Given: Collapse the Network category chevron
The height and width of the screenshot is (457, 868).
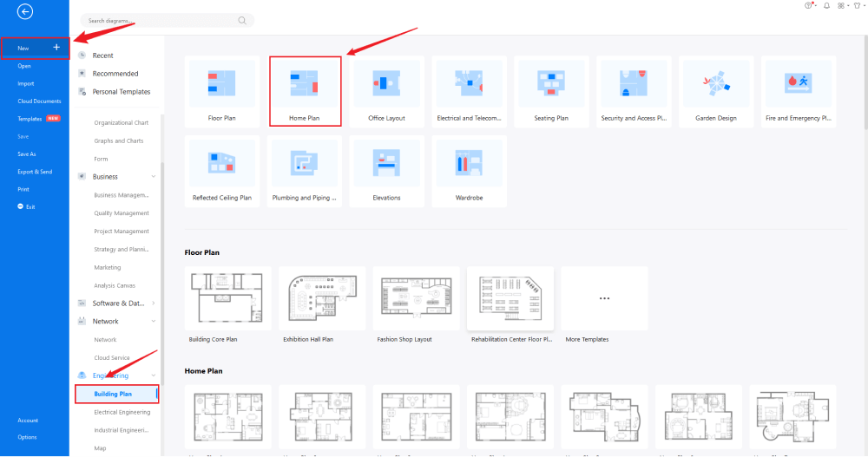Looking at the screenshot, I should coord(154,321).
